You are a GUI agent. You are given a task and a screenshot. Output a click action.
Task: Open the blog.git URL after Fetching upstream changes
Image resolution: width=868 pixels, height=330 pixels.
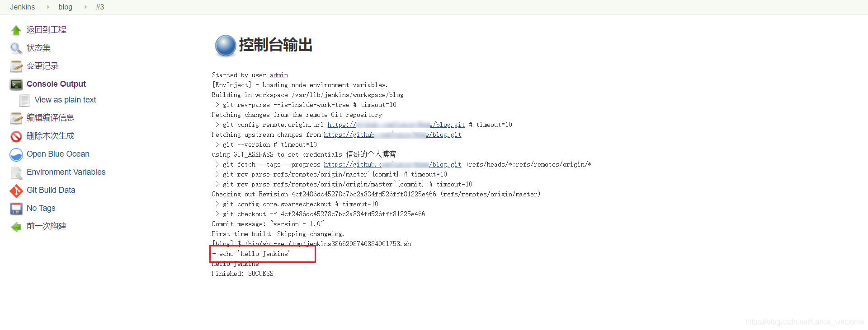(x=392, y=135)
